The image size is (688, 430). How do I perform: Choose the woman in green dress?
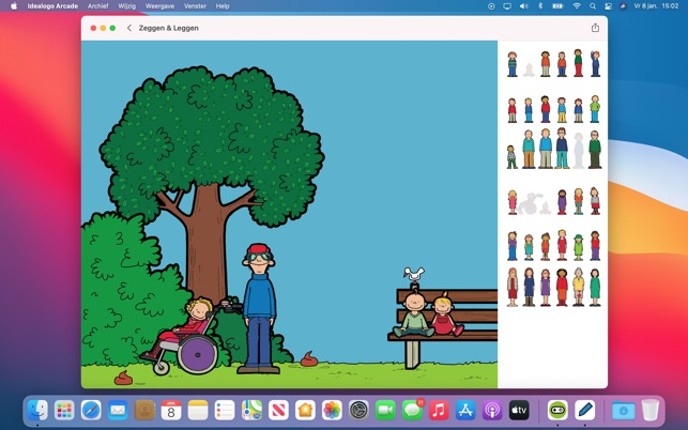click(x=595, y=287)
